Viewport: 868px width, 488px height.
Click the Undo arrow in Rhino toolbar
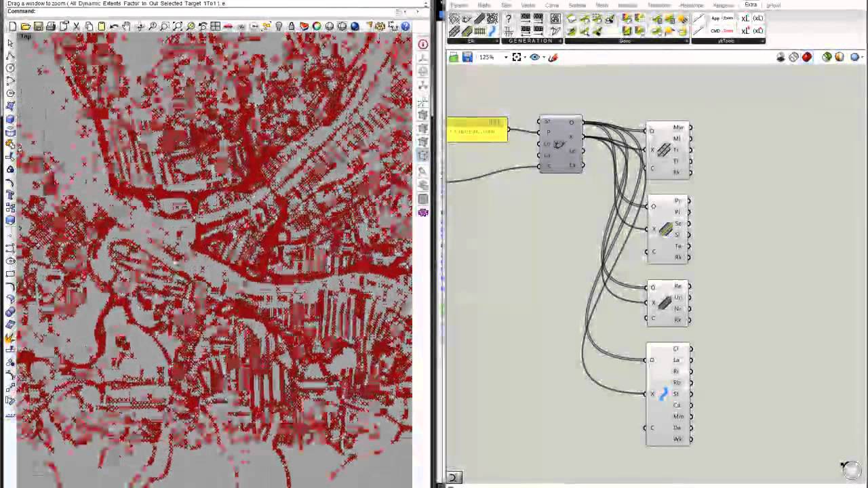tap(114, 26)
